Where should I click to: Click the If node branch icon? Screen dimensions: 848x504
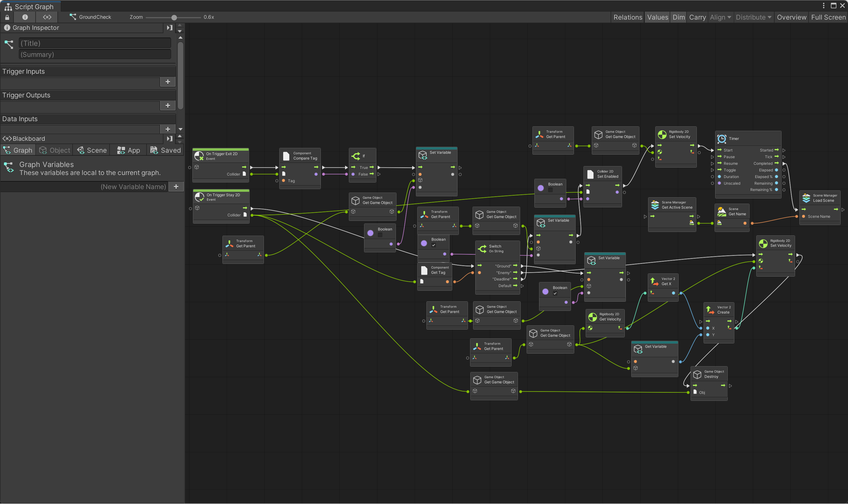click(x=355, y=156)
